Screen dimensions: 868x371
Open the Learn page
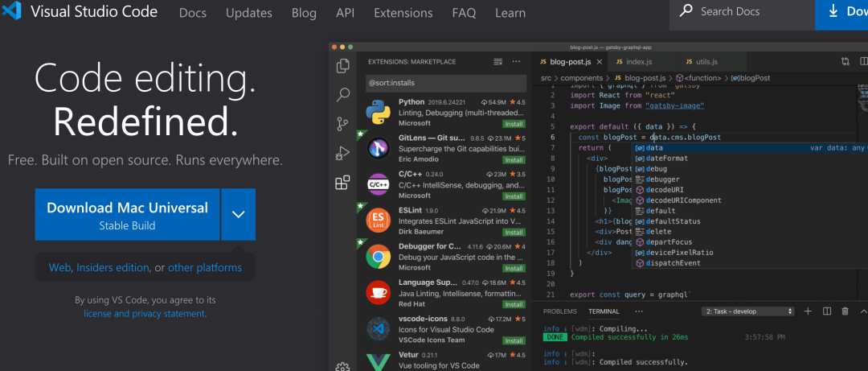[510, 13]
